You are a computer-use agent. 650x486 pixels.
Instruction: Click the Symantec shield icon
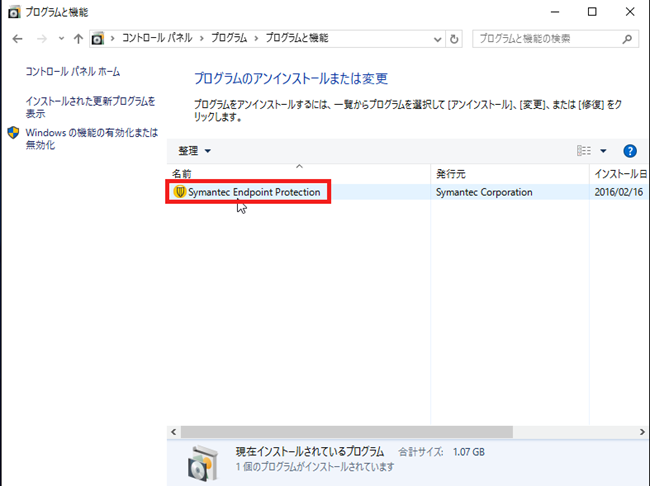tap(179, 192)
